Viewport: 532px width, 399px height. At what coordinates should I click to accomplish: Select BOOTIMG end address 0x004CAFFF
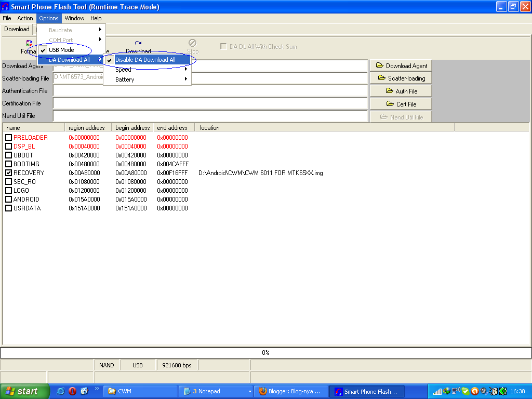click(x=172, y=164)
